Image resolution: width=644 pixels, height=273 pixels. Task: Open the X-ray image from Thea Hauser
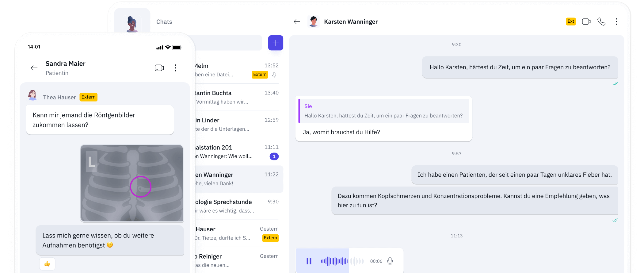pyautogui.click(x=131, y=183)
